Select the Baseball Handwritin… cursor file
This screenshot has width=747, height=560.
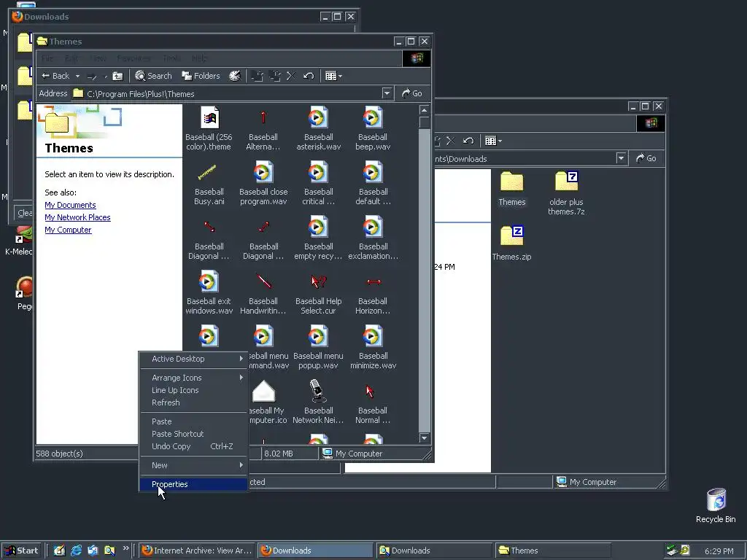coord(263,293)
